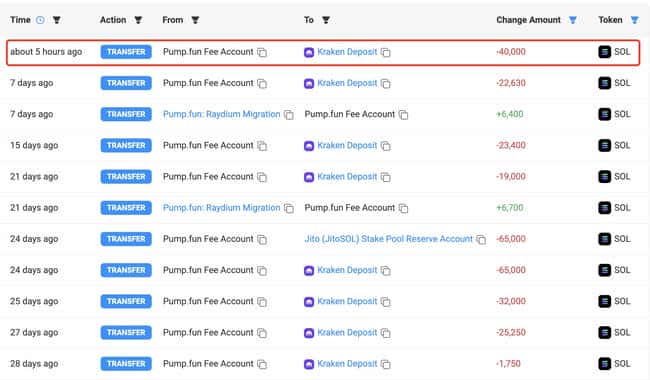Copy Jito Stake Pool Reserve Account address
Image resolution: width=650 pixels, height=380 pixels.
click(x=481, y=240)
